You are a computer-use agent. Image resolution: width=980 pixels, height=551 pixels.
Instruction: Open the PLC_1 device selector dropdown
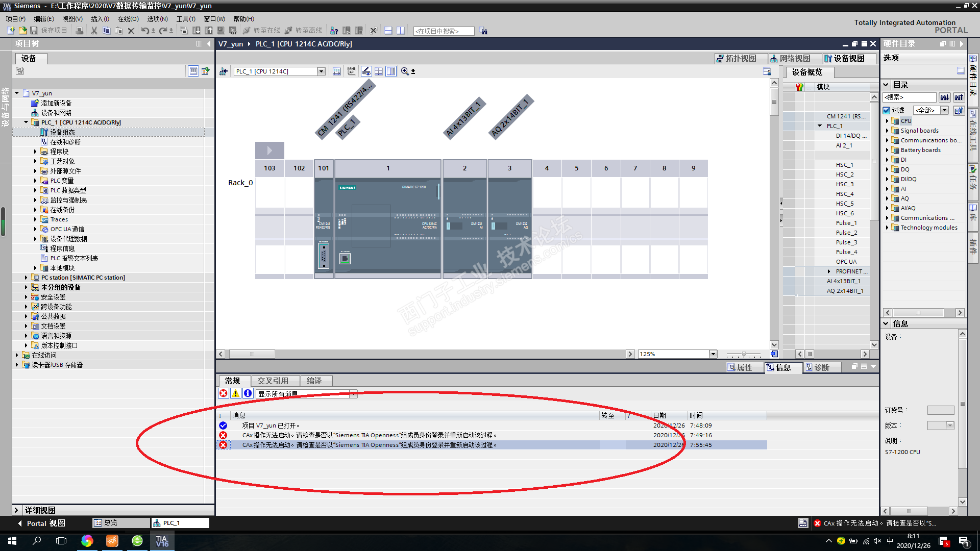coord(321,71)
